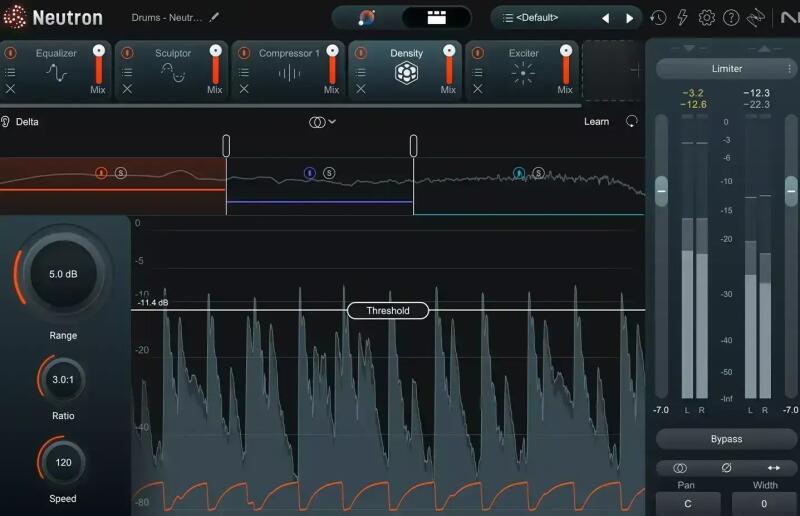Click the Bypass button

pos(726,439)
